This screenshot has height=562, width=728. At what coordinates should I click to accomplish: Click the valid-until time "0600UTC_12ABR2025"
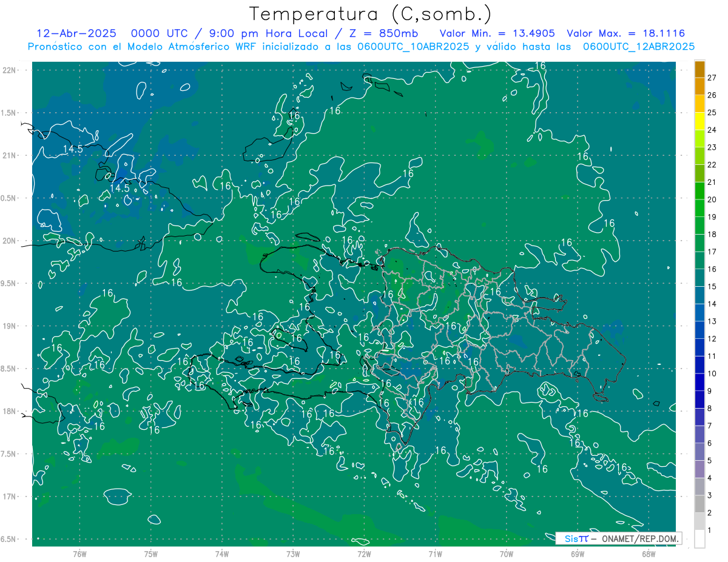[x=639, y=47]
